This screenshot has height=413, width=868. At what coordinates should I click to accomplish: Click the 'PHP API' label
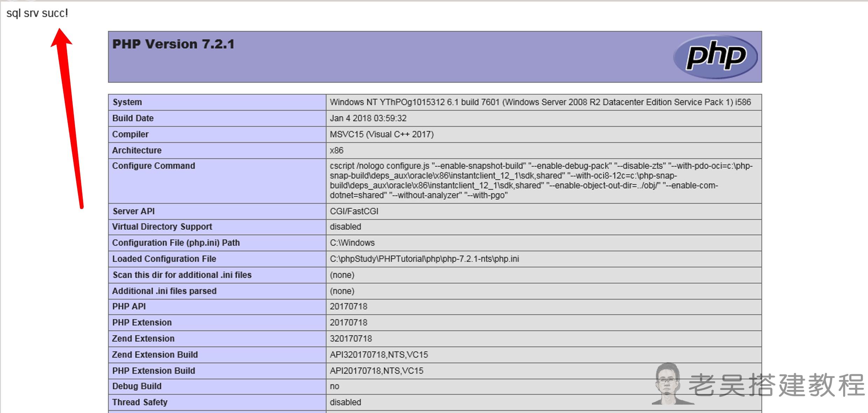(129, 307)
